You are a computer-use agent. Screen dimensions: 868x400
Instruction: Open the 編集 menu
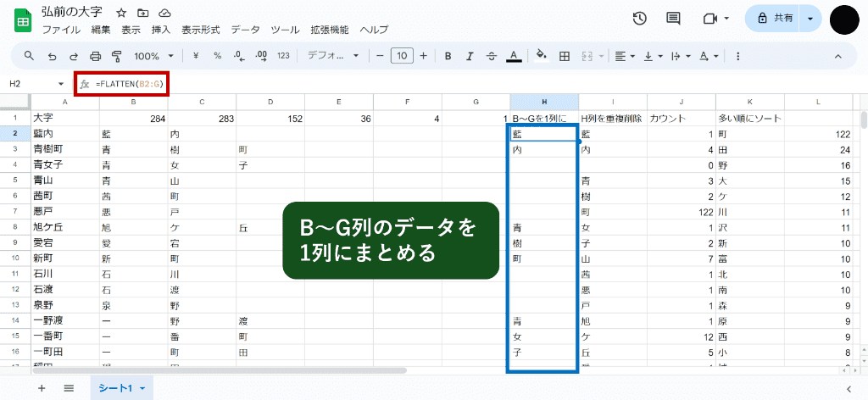coord(102,30)
